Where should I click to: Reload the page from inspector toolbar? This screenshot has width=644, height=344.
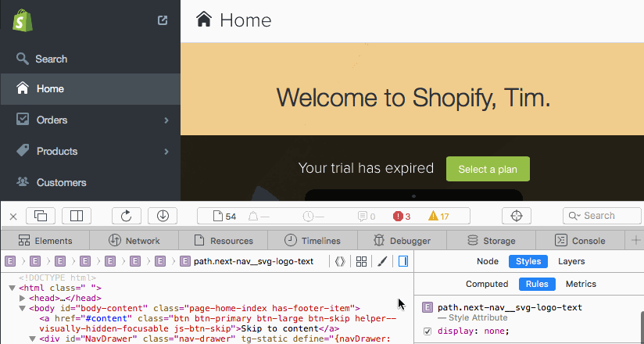(127, 216)
